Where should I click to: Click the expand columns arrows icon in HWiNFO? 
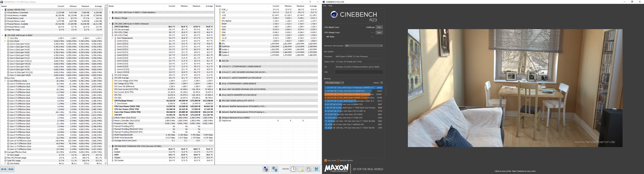tap(4, 169)
